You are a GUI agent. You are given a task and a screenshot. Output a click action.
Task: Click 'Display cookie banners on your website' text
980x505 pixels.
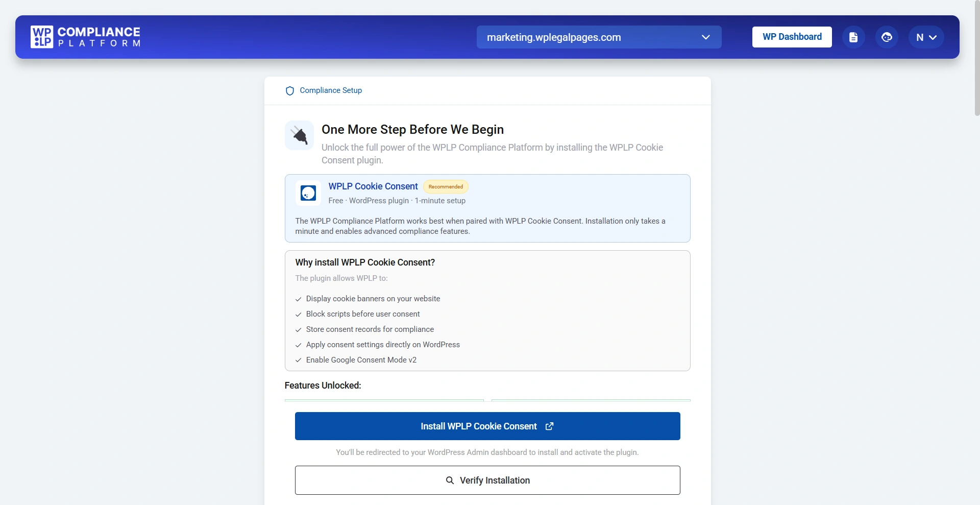[373, 299]
